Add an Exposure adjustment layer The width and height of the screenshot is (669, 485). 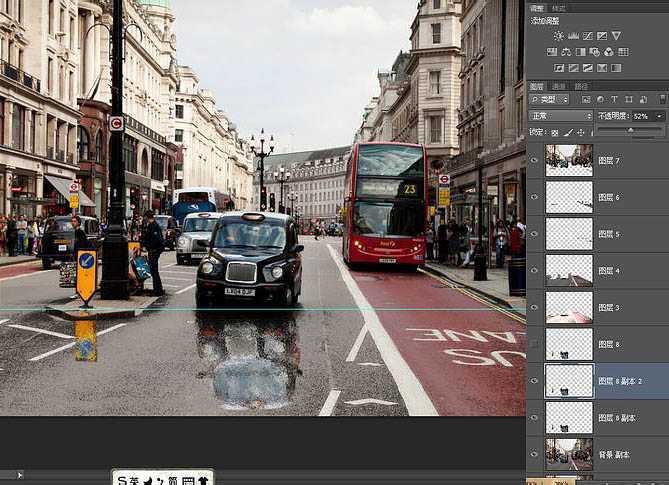tap(602, 36)
